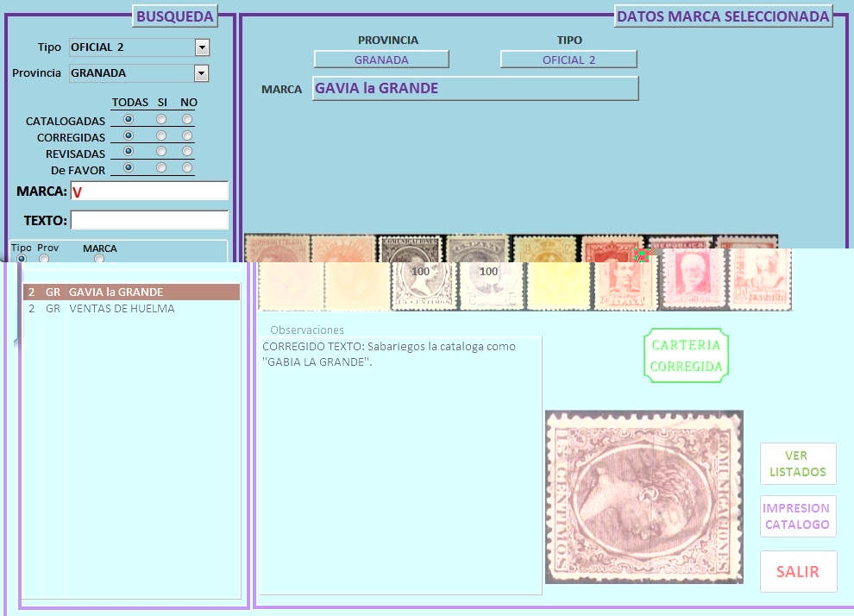Set REVISADAS filter to TODAS

pyautogui.click(x=129, y=151)
